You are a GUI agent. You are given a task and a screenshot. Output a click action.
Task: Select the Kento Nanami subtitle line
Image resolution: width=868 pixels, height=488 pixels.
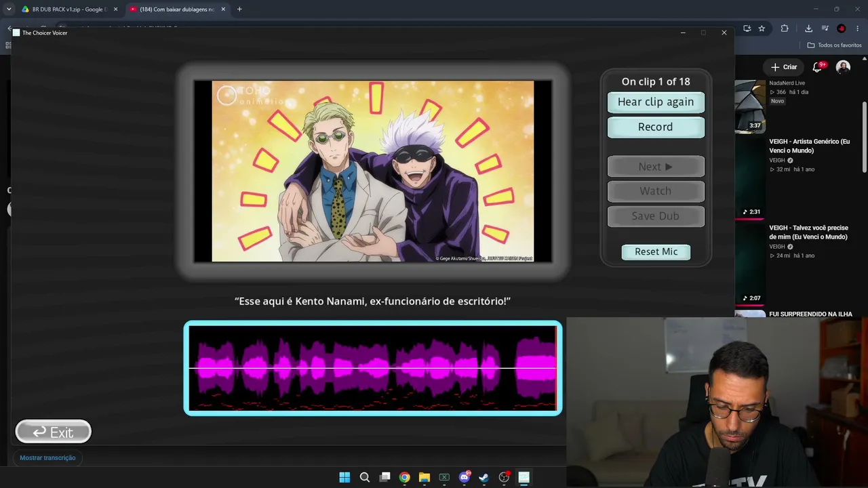point(372,301)
